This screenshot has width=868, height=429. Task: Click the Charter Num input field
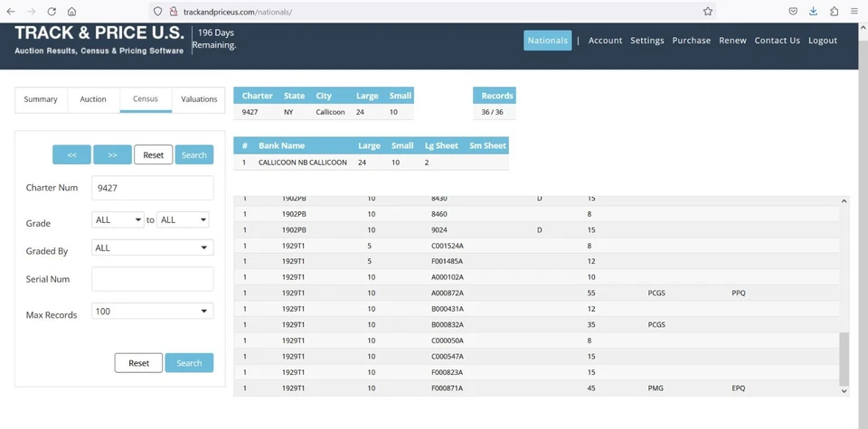[x=152, y=188]
